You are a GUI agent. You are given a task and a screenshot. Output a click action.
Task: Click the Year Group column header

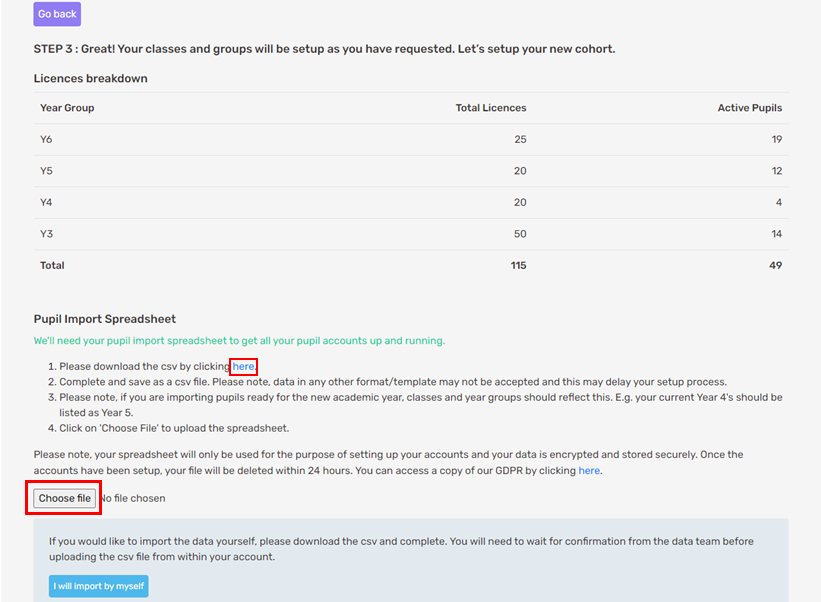[67, 108]
